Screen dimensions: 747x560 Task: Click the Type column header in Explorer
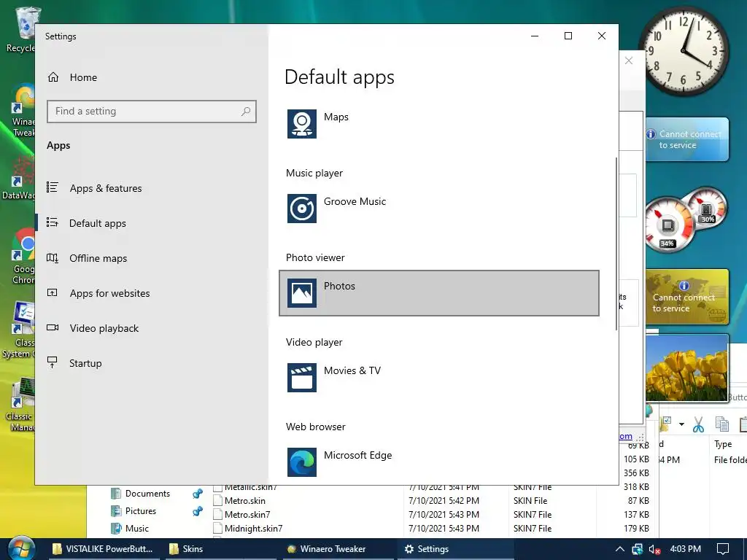pyautogui.click(x=723, y=444)
